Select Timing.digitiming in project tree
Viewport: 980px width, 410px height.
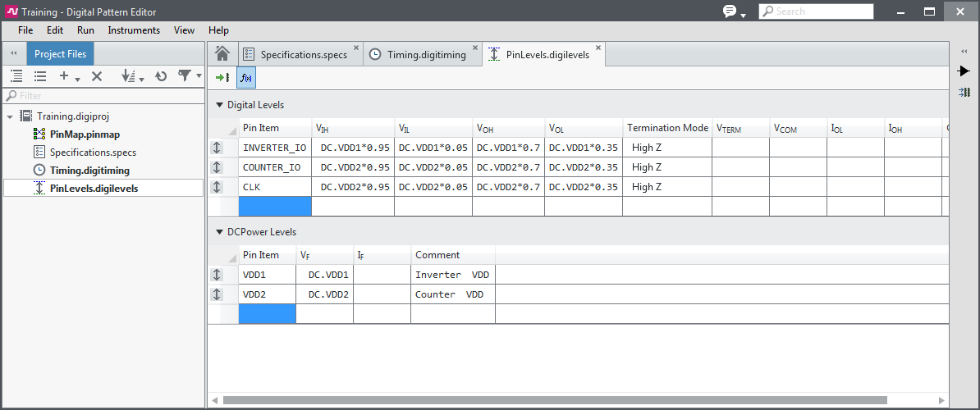coord(89,171)
